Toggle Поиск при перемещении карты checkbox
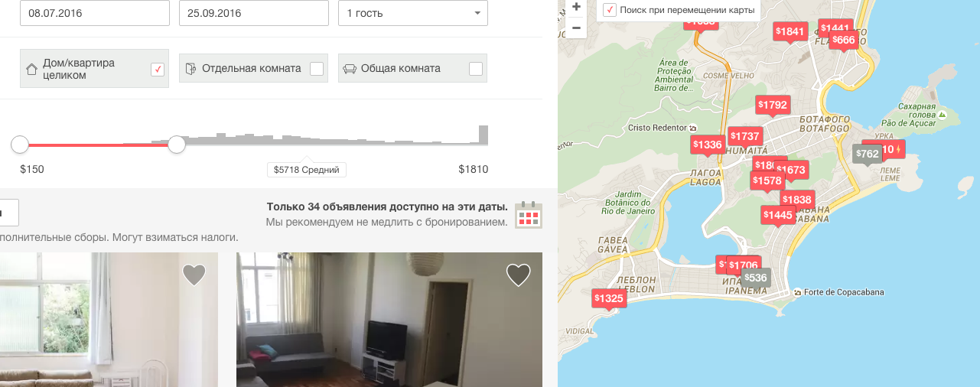 [610, 10]
